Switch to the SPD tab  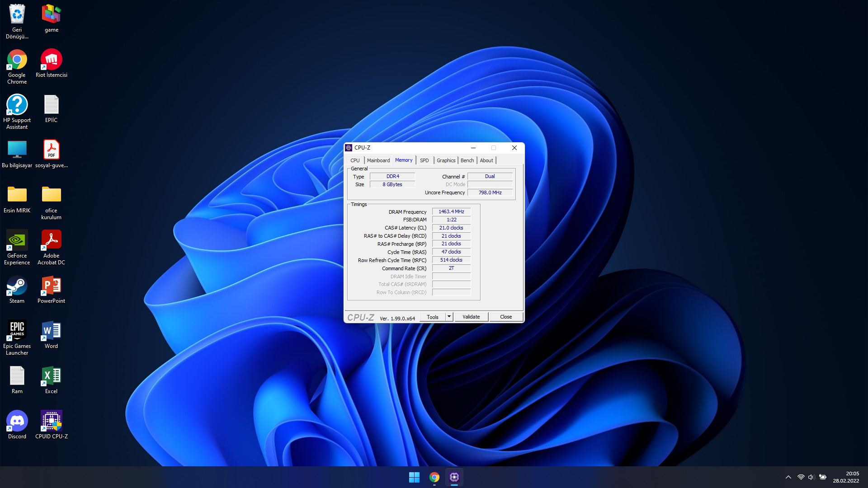tap(424, 160)
